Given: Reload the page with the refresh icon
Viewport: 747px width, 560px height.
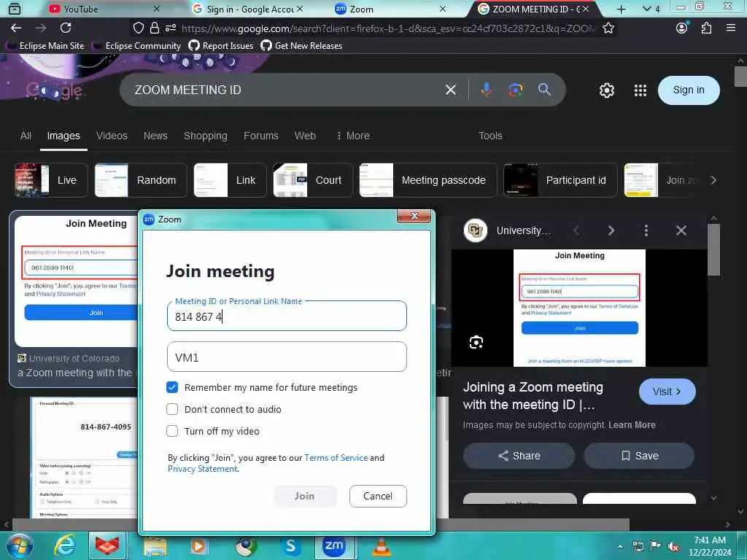Looking at the screenshot, I should click(66, 28).
